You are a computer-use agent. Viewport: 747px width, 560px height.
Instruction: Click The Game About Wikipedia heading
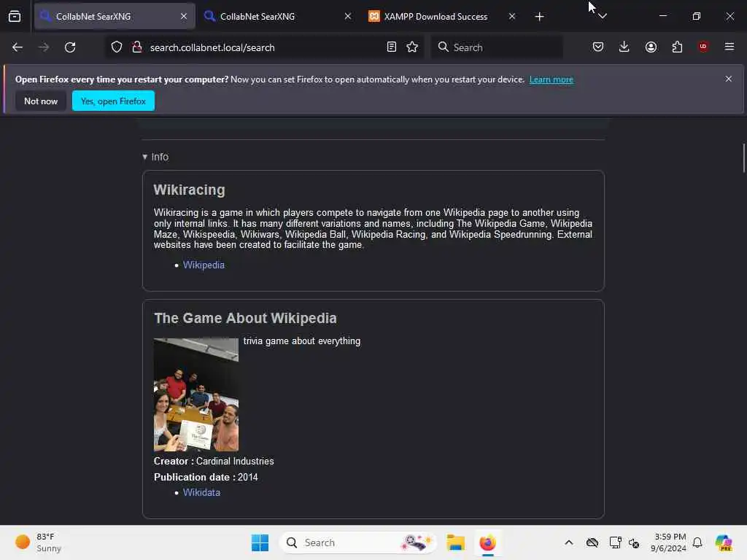click(245, 318)
